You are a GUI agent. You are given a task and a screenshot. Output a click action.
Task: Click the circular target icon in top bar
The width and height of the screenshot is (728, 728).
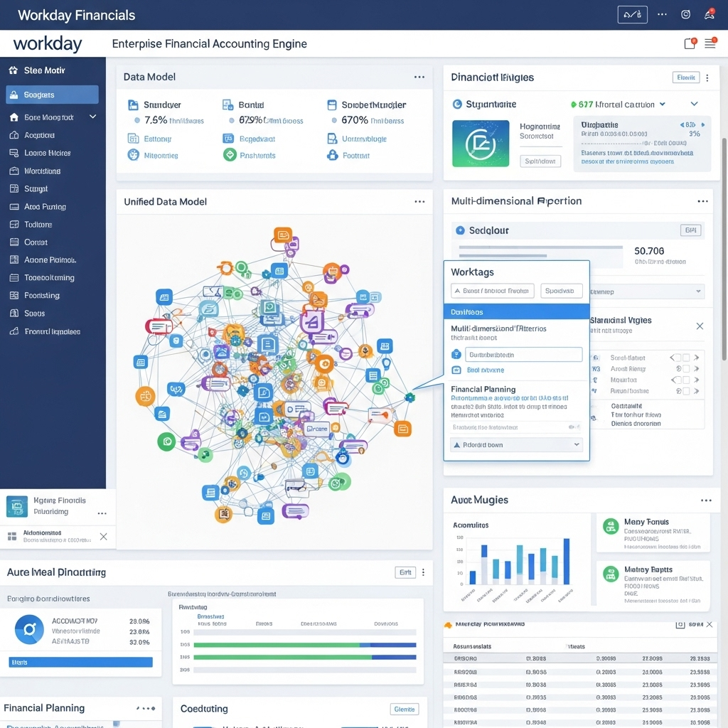[686, 14]
